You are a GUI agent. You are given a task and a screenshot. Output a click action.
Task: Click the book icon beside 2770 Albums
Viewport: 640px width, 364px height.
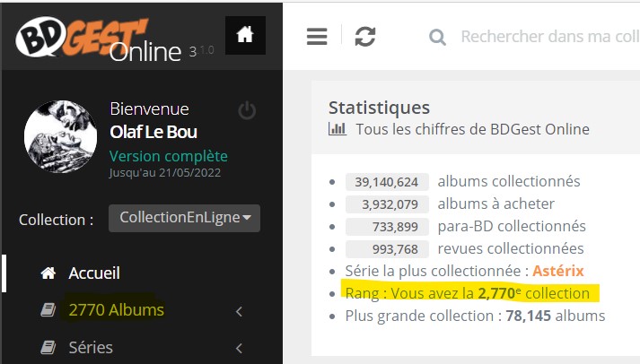click(x=48, y=310)
